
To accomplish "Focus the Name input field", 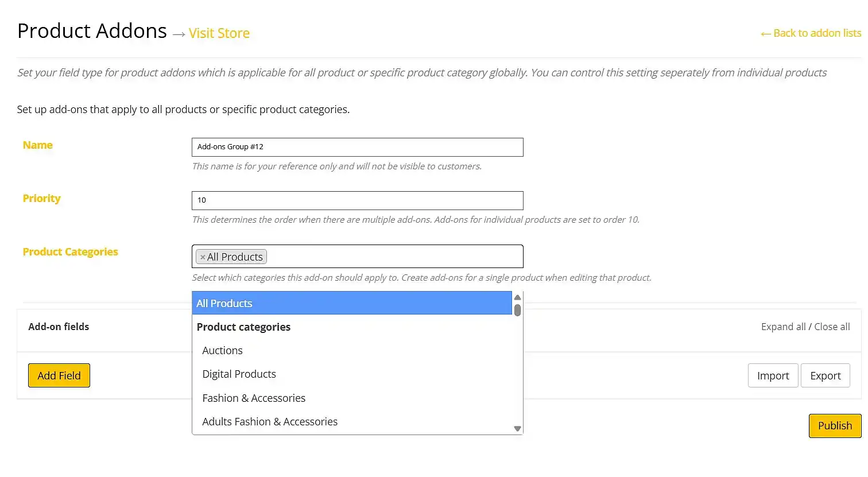I will pyautogui.click(x=357, y=147).
